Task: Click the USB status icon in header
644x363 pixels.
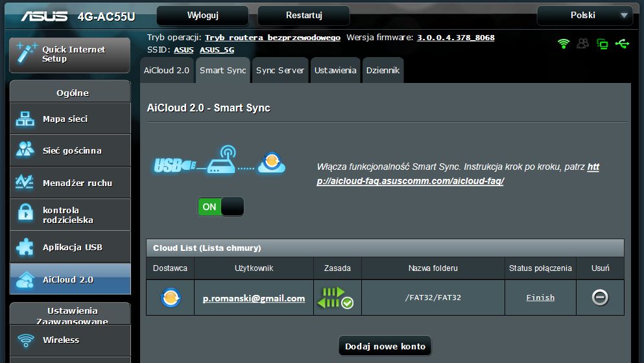Action: (x=622, y=43)
